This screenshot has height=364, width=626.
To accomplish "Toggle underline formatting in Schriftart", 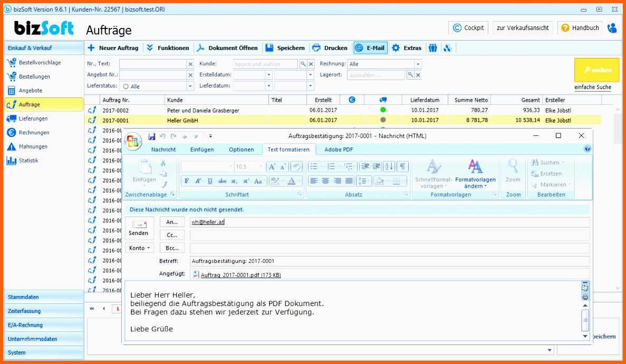I will click(210, 181).
